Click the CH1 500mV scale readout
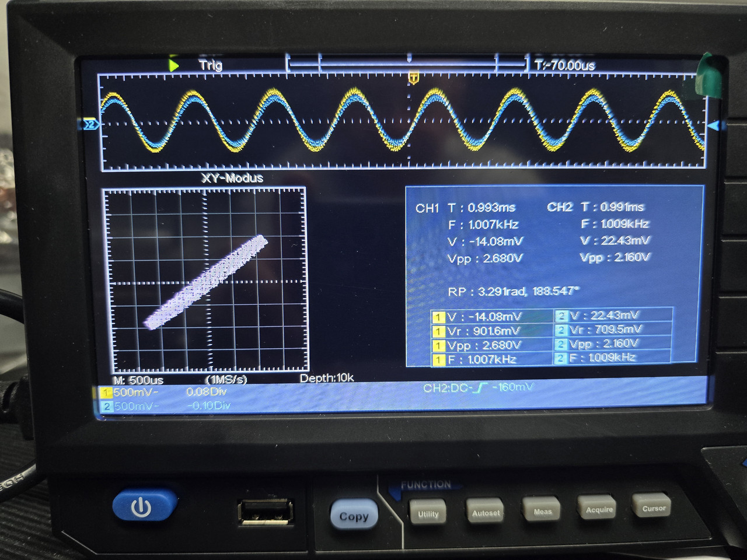 (x=135, y=393)
